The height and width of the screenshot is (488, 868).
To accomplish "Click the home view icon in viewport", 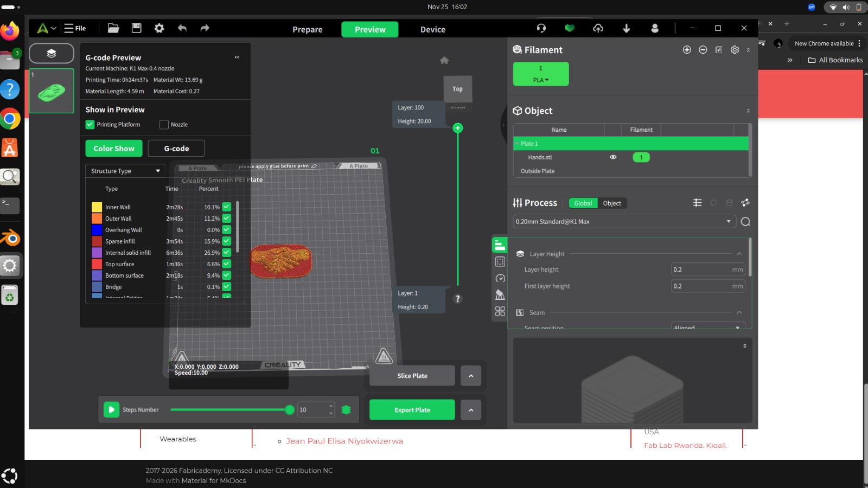I will click(x=444, y=60).
